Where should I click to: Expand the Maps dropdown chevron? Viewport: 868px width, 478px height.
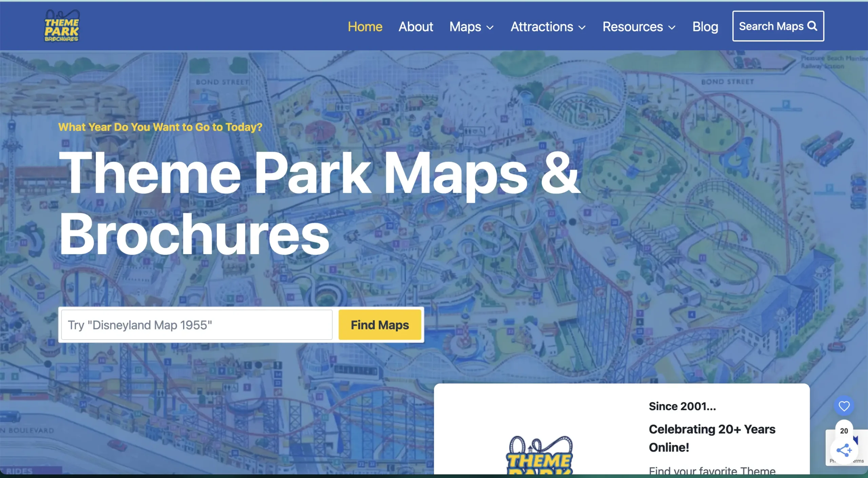pyautogui.click(x=490, y=27)
